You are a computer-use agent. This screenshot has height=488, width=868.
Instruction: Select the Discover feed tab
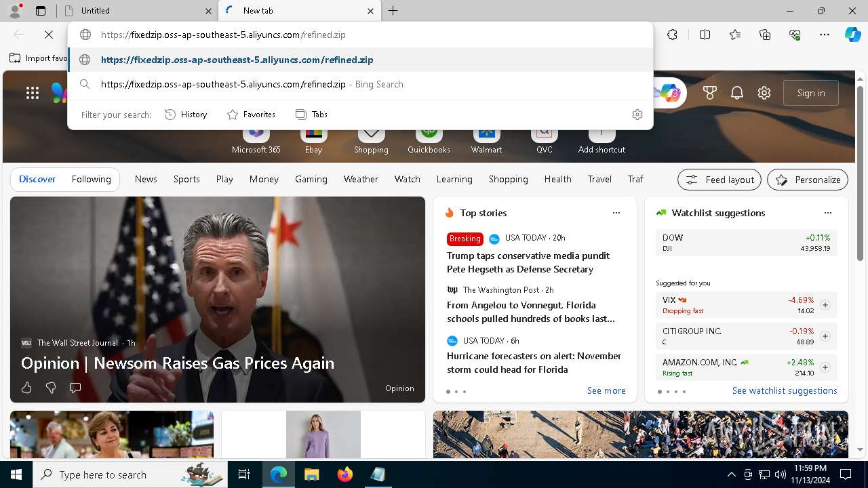point(37,179)
